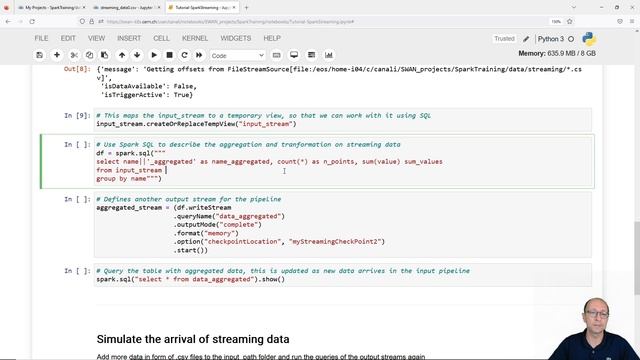Open the browser hamburger menu
The width and height of the screenshot is (640, 360).
[632, 22]
